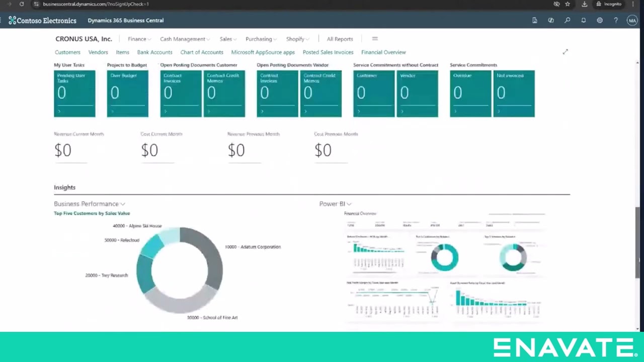
Task: Click the Contoso Electronics logo
Action: [42, 21]
